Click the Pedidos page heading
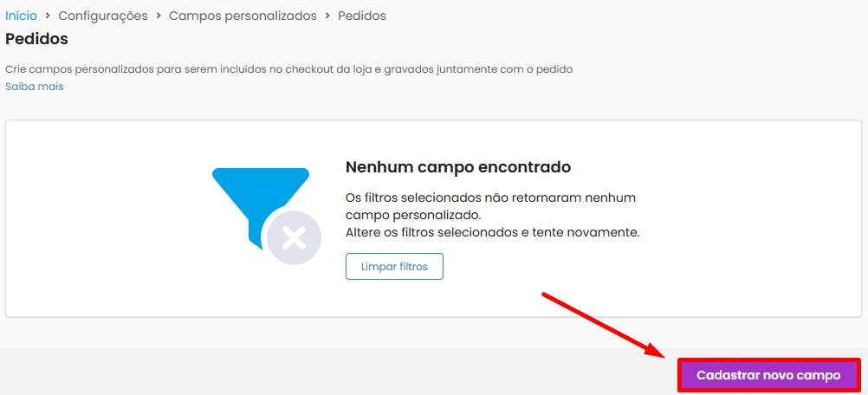This screenshot has width=868, height=395. (x=36, y=39)
